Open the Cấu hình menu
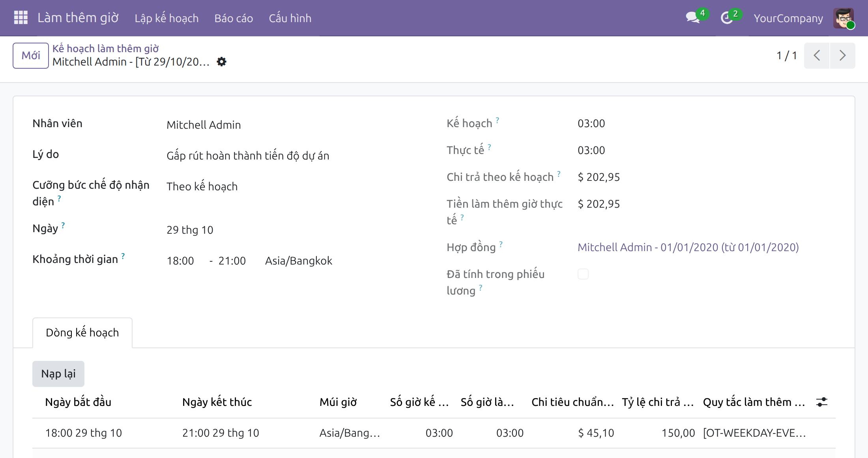 tap(290, 18)
